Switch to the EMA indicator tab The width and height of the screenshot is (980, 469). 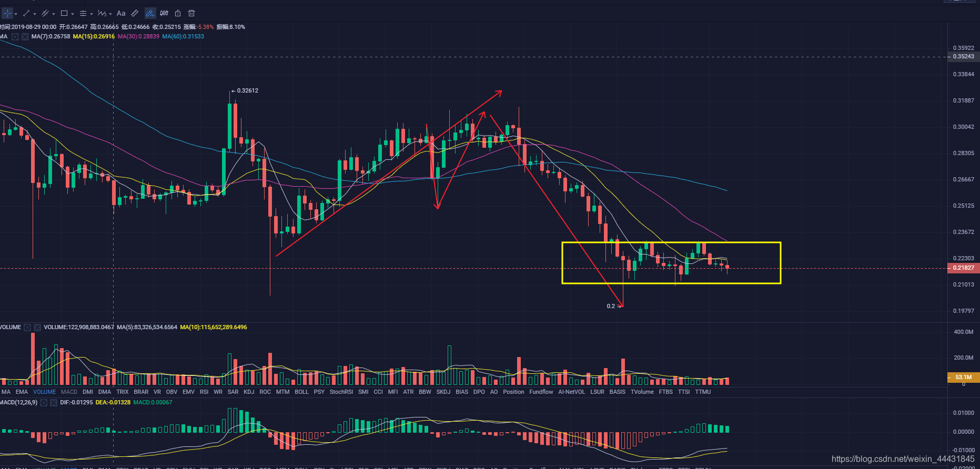coord(22,392)
